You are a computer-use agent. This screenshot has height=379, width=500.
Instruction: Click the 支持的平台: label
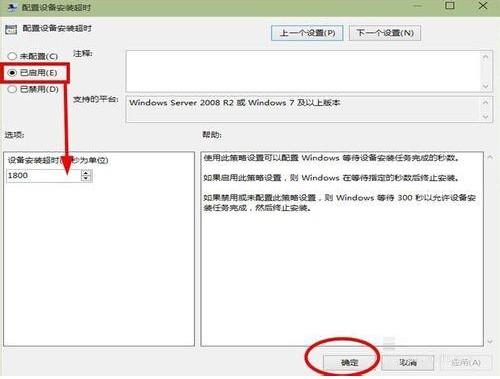[96, 99]
